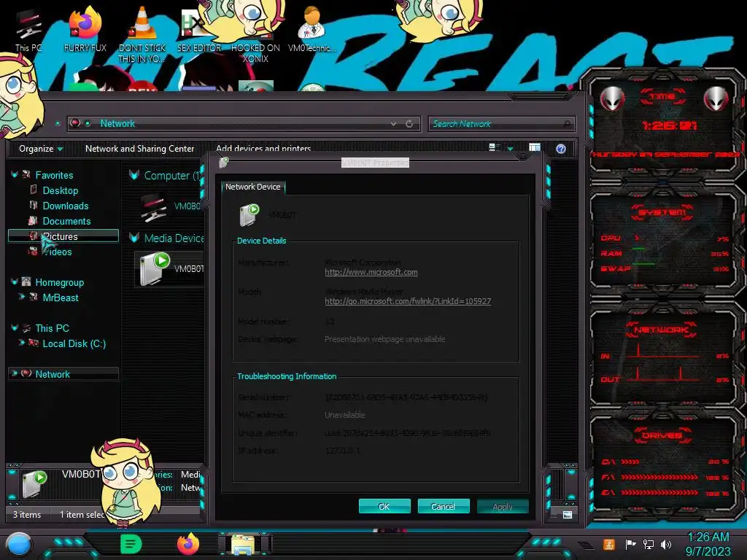Click the volume speaker tray icon

click(666, 544)
